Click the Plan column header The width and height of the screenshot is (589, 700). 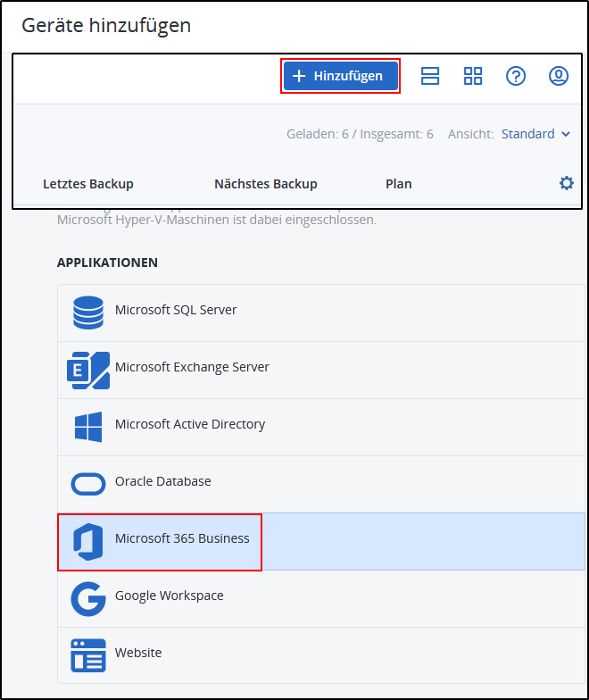click(399, 184)
